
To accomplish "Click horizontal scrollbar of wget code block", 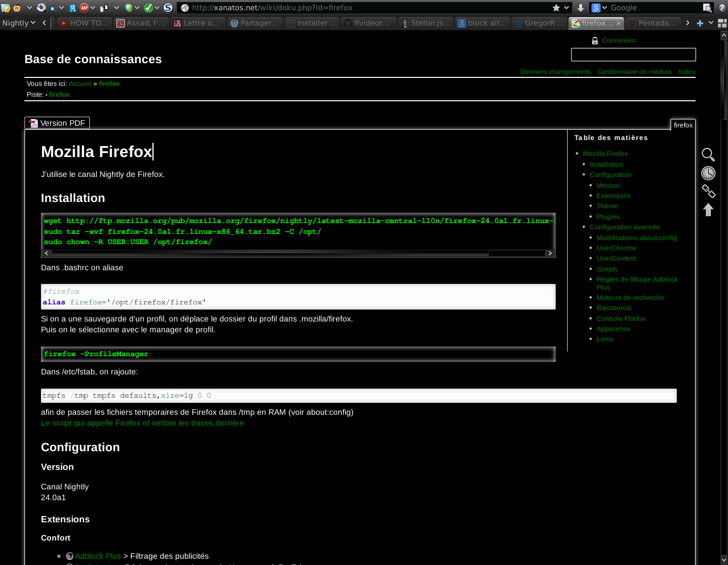I will [x=270, y=253].
